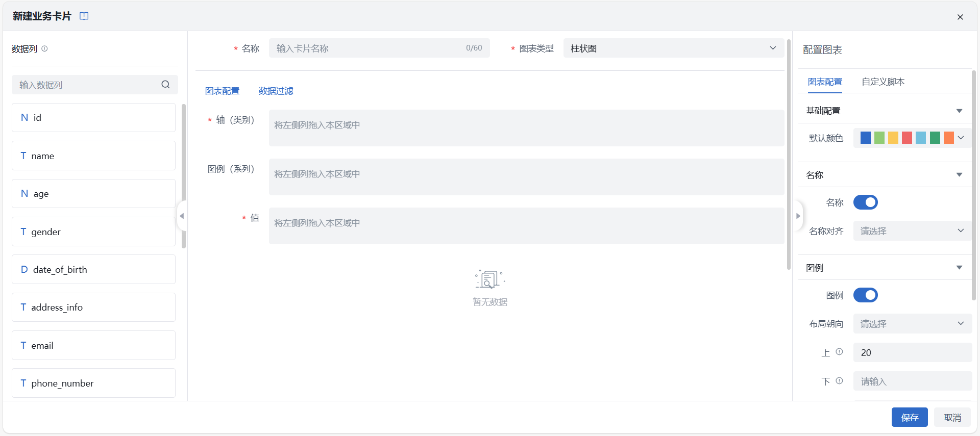Click the info icon next to 数据列

click(x=44, y=49)
